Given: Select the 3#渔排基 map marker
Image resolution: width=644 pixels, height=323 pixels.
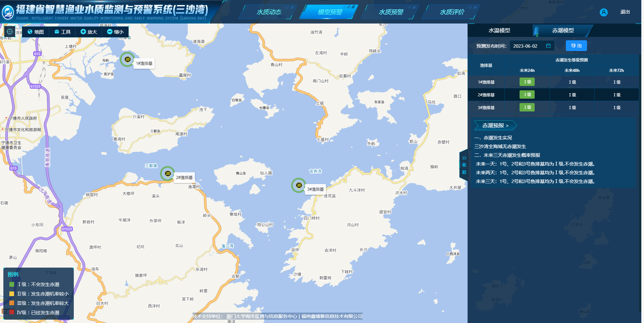Looking at the screenshot, I should [x=299, y=185].
